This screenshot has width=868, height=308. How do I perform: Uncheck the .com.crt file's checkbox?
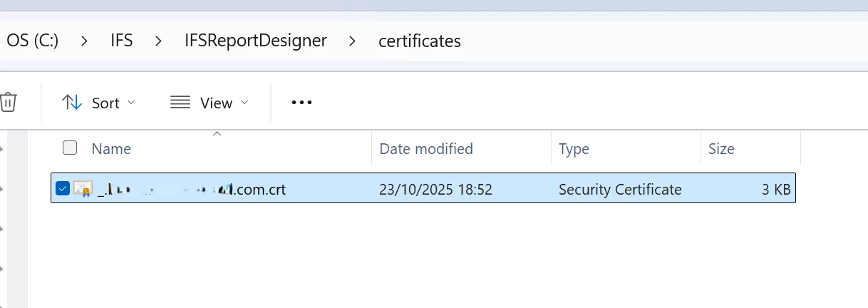62,189
